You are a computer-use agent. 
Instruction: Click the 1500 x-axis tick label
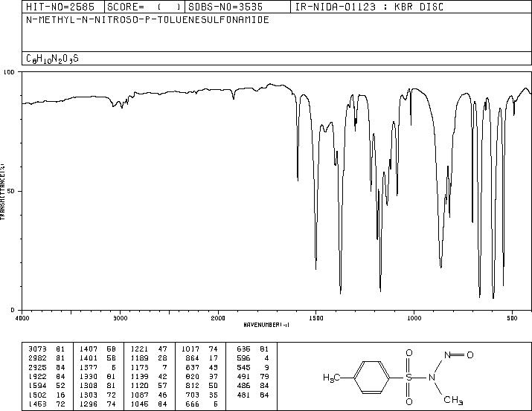tap(316, 318)
